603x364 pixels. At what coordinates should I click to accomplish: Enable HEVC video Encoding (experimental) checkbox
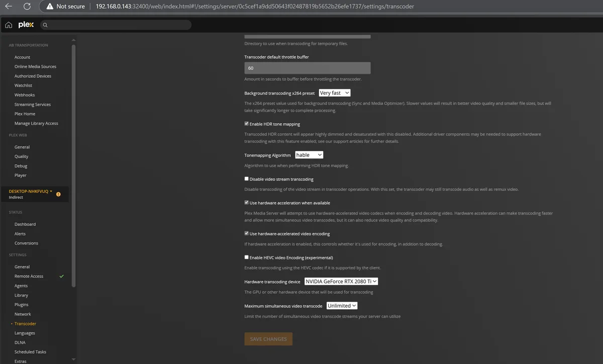coord(246,257)
